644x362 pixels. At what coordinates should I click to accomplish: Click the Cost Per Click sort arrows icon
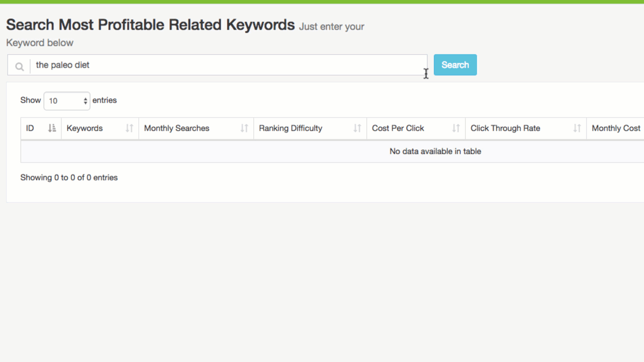[456, 128]
